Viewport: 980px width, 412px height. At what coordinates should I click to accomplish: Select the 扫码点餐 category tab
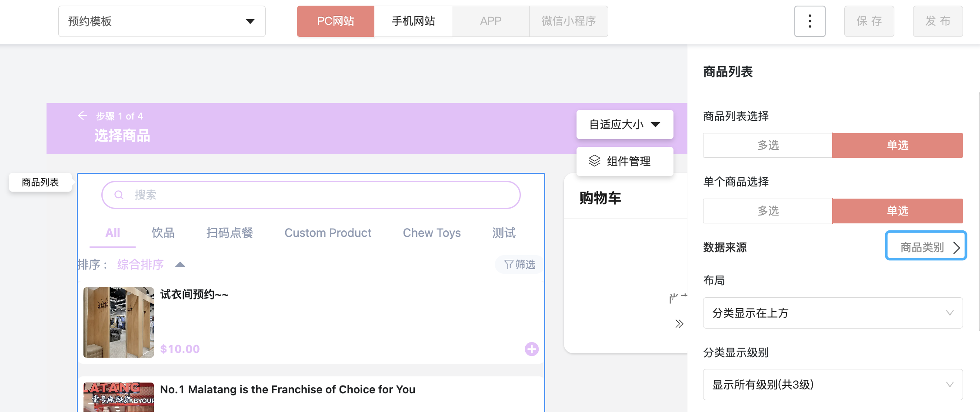pyautogui.click(x=230, y=233)
